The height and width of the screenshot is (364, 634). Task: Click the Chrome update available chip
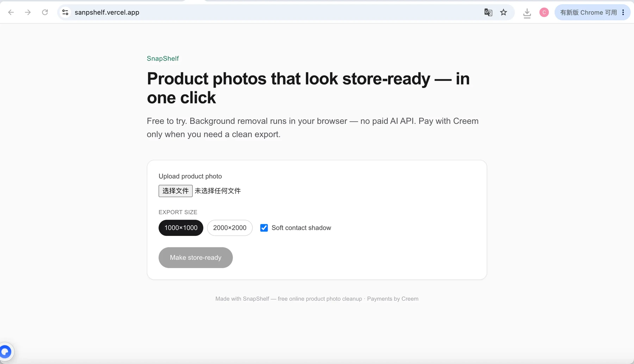pyautogui.click(x=589, y=12)
